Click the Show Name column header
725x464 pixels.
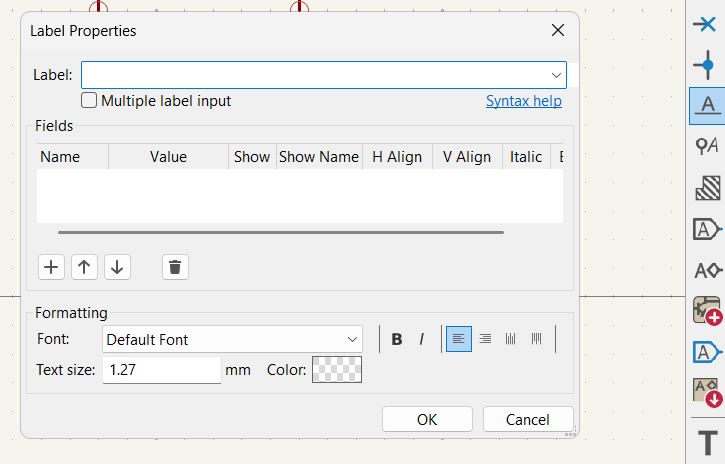point(319,157)
